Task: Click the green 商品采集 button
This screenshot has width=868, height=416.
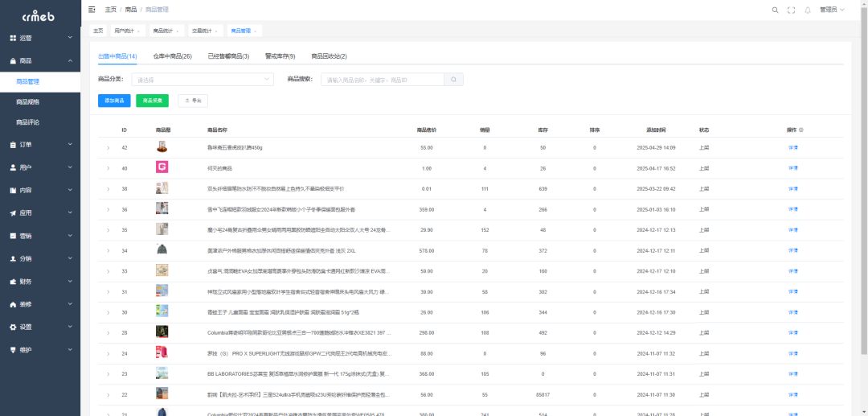Action: pos(152,101)
